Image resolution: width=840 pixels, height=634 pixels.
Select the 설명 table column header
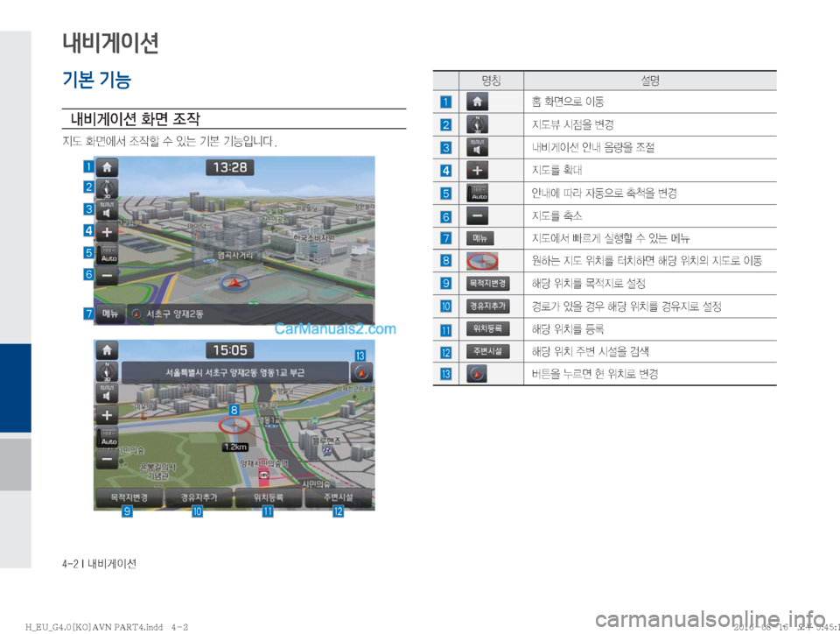pyautogui.click(x=650, y=81)
